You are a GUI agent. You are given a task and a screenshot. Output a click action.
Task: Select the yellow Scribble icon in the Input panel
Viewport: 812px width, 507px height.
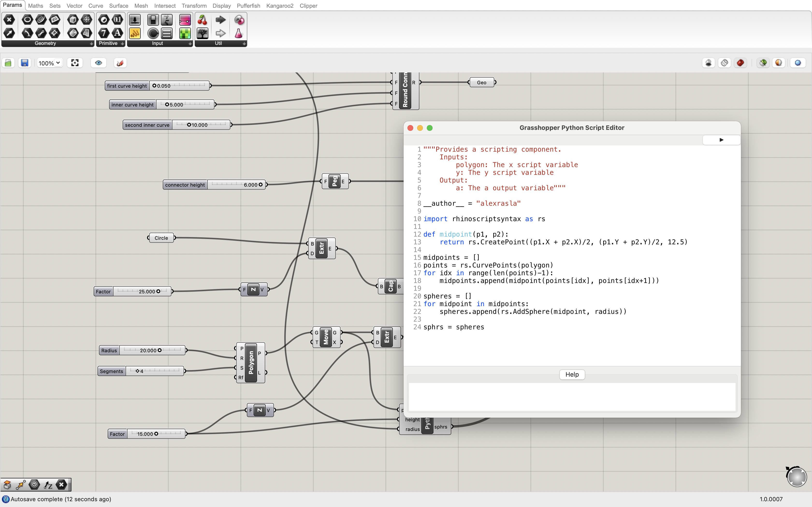pyautogui.click(x=135, y=33)
